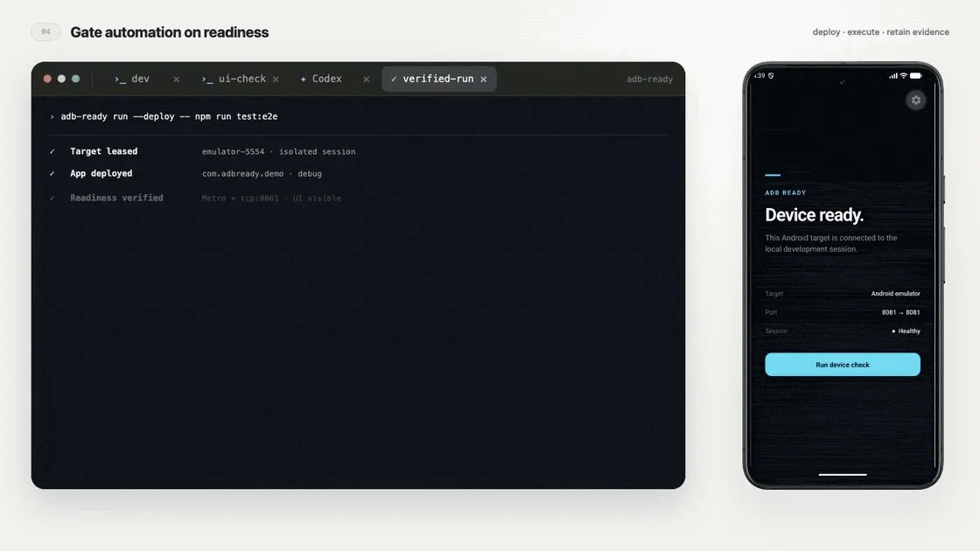Image resolution: width=980 pixels, height=551 pixels.
Task: Click the Device ready heading on phone
Action: 815,215
